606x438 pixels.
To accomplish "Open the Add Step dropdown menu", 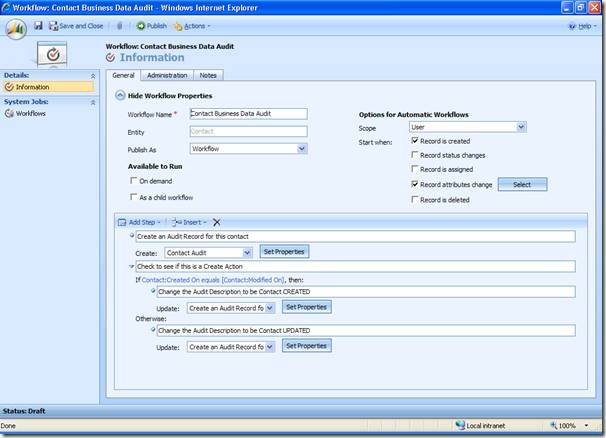I will [x=139, y=222].
